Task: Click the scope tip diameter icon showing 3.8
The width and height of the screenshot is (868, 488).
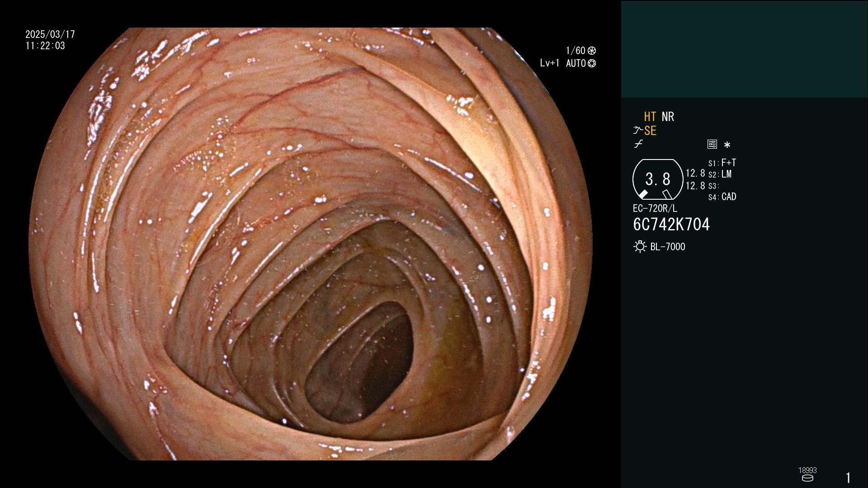Action: 658,179
